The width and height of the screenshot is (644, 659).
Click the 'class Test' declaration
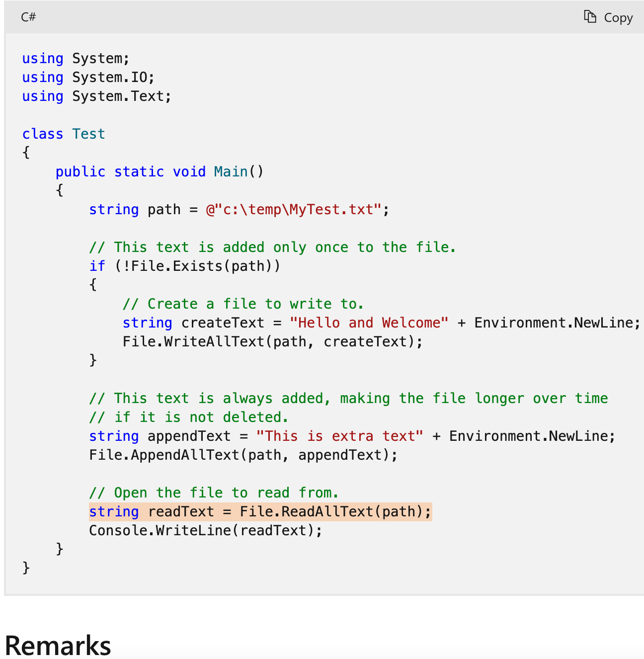(64, 134)
